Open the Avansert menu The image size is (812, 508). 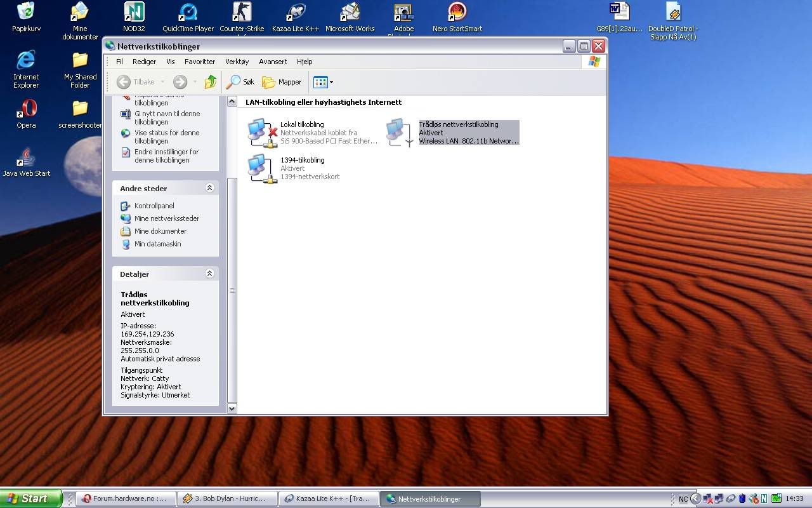(273, 62)
